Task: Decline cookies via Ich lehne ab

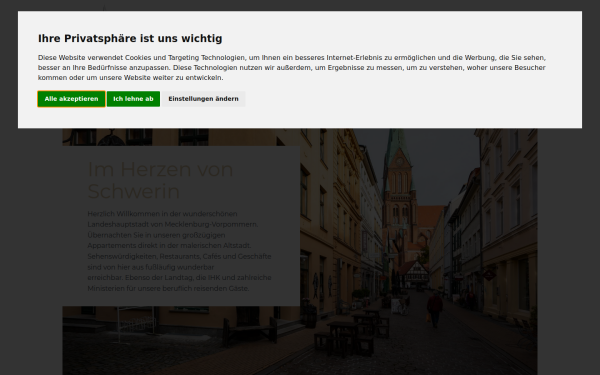Action: tap(133, 99)
